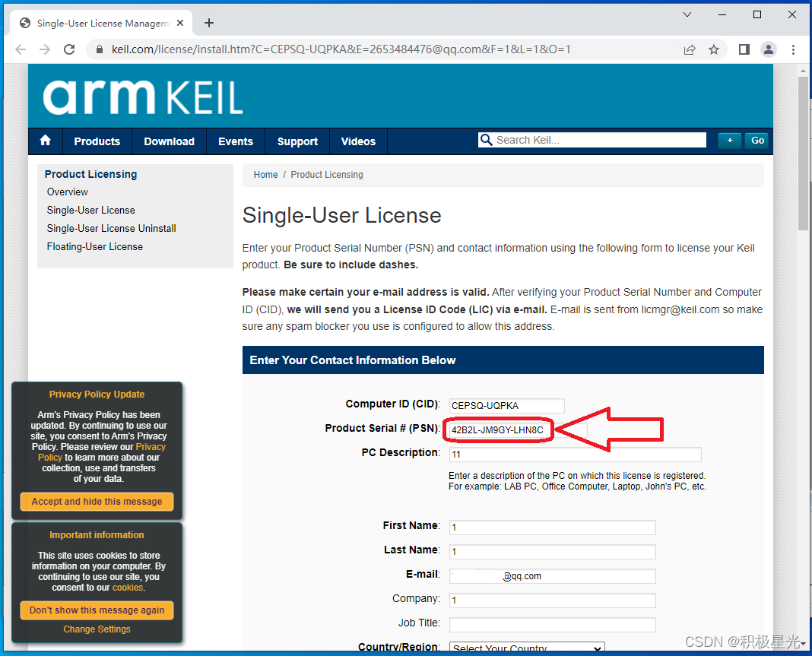The width and height of the screenshot is (812, 656).
Task: Click the Privacy Policy link
Action: tap(151, 446)
